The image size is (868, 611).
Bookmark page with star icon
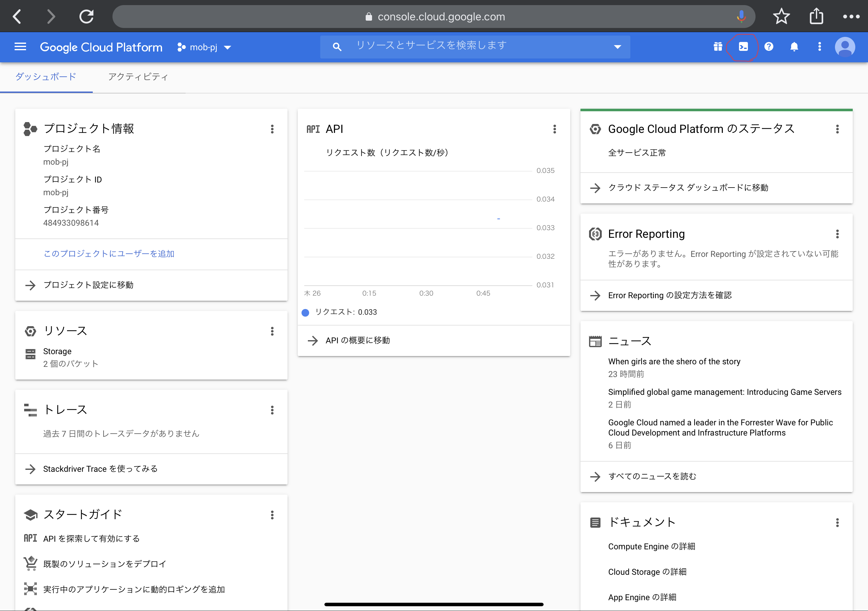[781, 16]
